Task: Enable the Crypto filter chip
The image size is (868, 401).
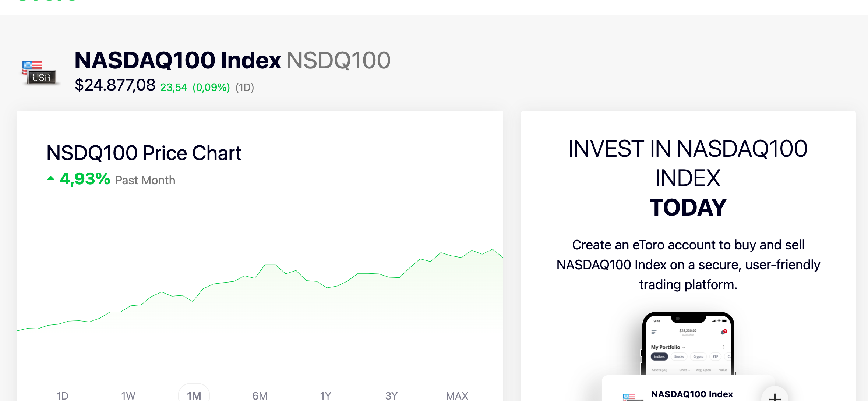Action: click(698, 356)
